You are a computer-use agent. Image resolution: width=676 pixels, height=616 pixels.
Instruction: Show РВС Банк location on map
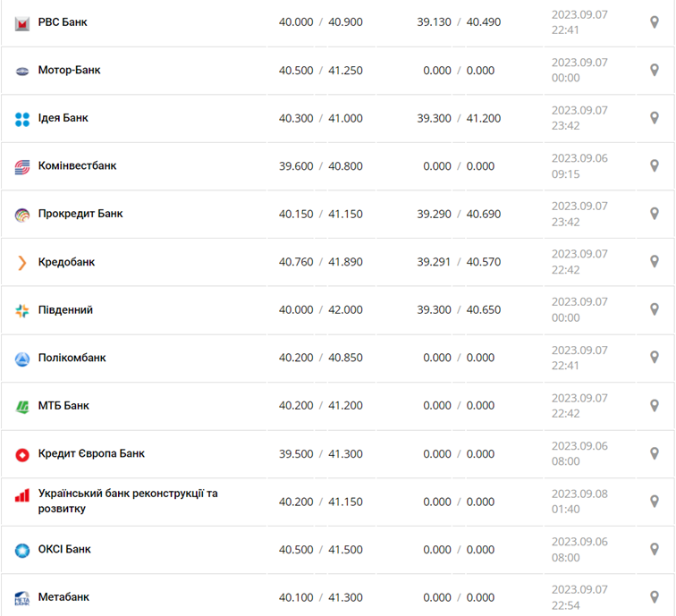coord(654,22)
